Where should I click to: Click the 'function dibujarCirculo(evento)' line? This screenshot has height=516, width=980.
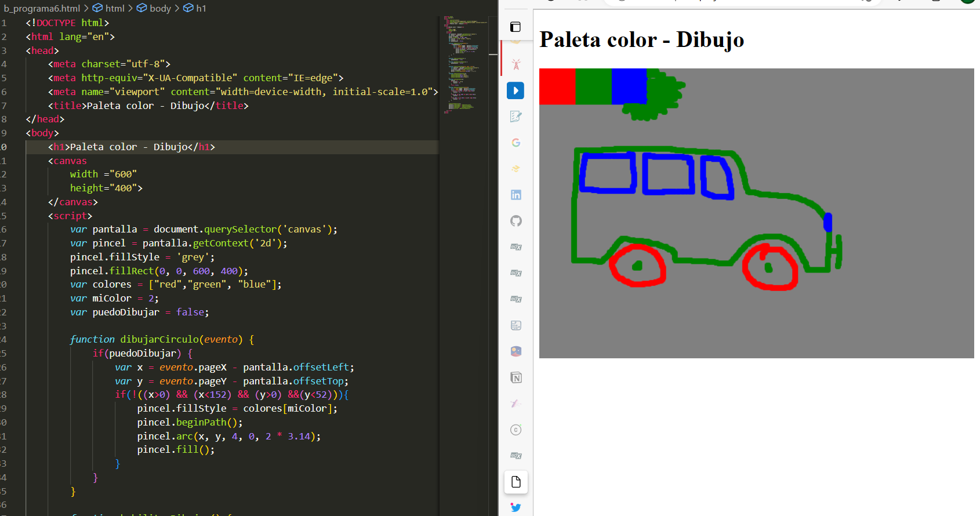[162, 339]
